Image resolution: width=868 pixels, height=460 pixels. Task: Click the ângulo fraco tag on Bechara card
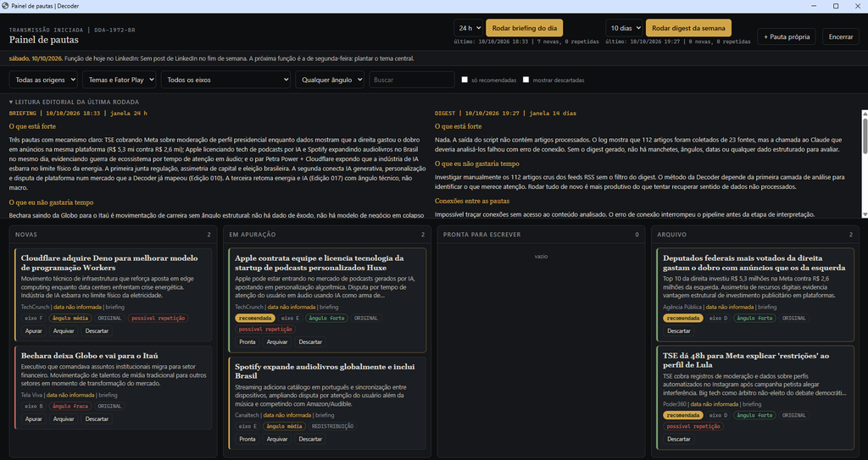coord(70,407)
